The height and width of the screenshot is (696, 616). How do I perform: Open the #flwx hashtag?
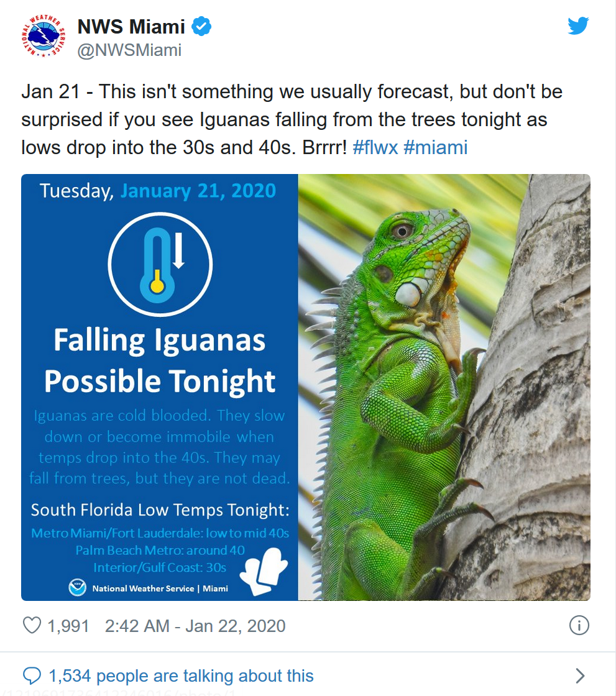tap(375, 147)
